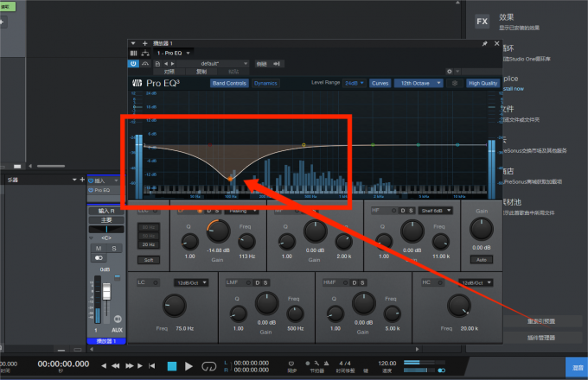Click the FX effects browser icon
588x380 pixels.
483,22
